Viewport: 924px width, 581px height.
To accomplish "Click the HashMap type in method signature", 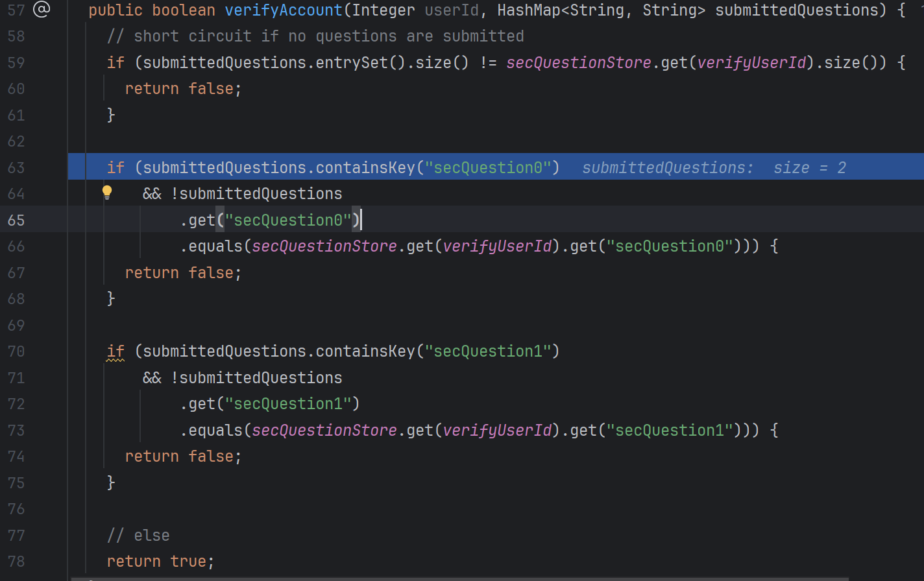I will coord(524,10).
